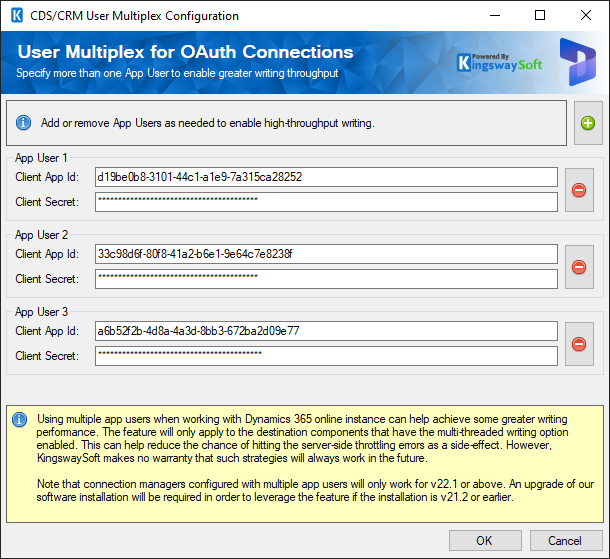Edit App User 3 Client App Id field
This screenshot has width=610, height=559.
326,331
